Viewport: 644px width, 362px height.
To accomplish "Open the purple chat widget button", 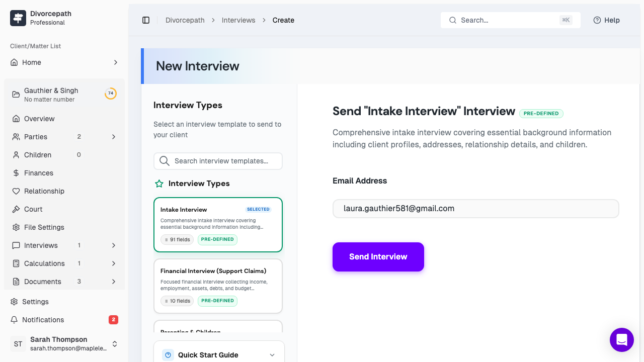I will pyautogui.click(x=622, y=340).
